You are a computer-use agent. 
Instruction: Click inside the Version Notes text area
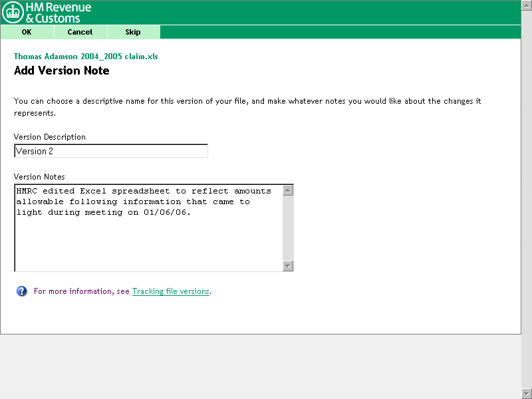tap(148, 239)
